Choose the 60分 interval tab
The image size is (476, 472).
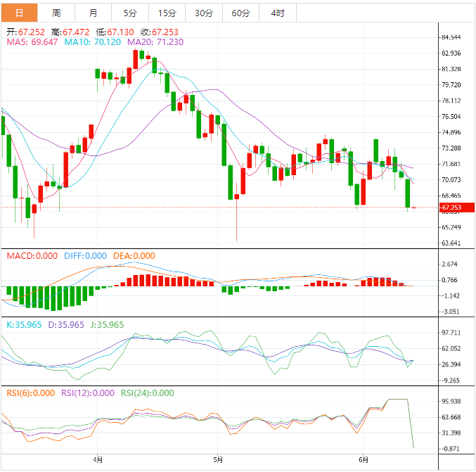click(240, 13)
